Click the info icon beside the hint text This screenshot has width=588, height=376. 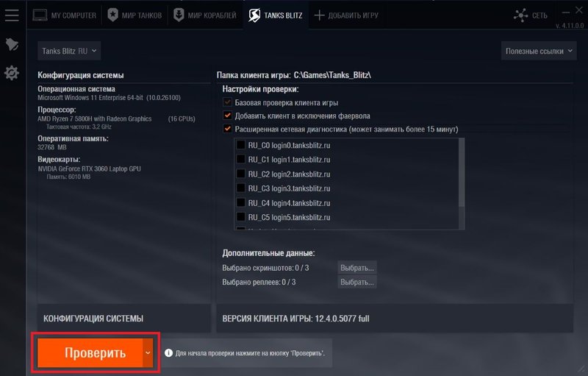(x=168, y=353)
